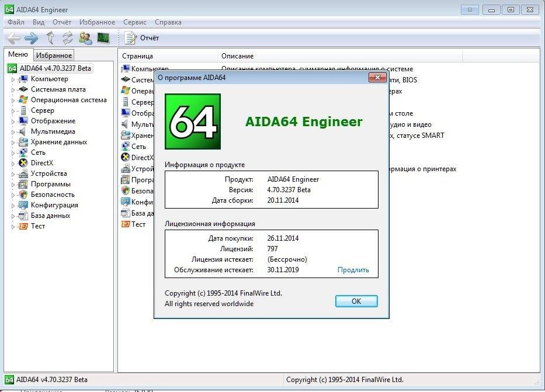Image resolution: width=545 pixels, height=392 pixels.
Task: Expand the Устройства tree node
Action: tap(13, 174)
